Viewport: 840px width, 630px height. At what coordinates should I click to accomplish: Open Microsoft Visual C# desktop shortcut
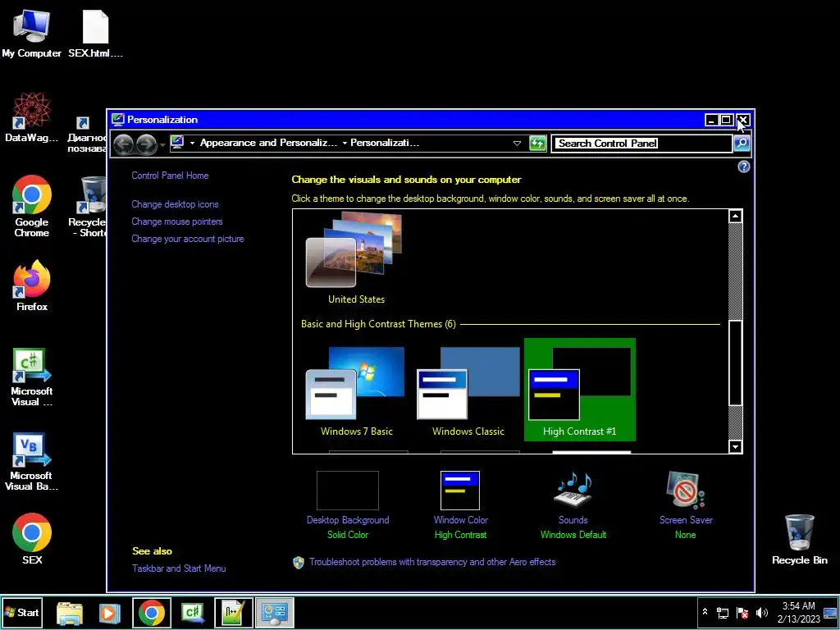[x=32, y=377]
